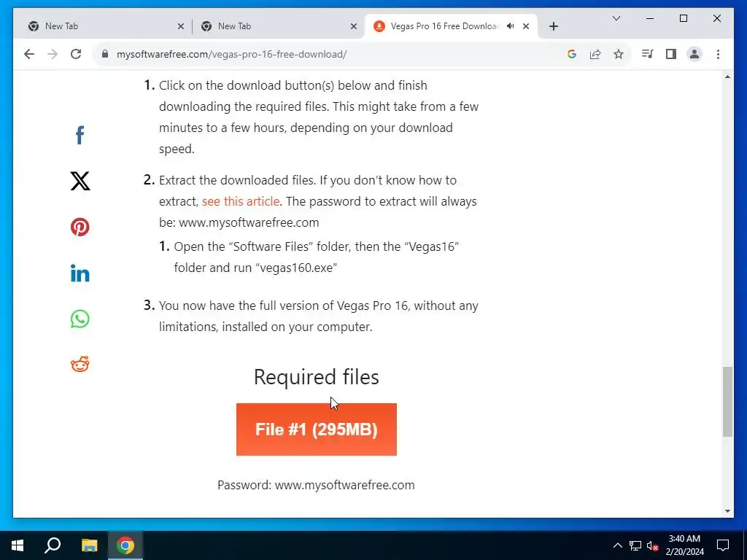Click the muted volume tray icon

click(x=652, y=545)
